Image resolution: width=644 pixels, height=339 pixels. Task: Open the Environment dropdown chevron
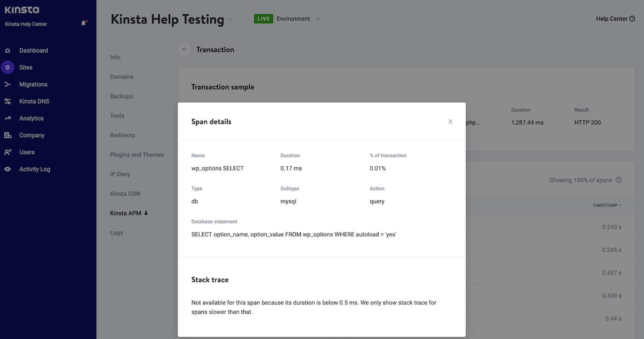point(318,19)
